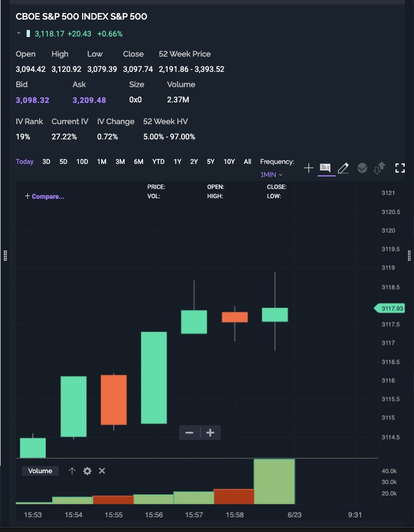Click the IV Rank value 19%
This screenshot has width=414, height=532.
tap(23, 137)
